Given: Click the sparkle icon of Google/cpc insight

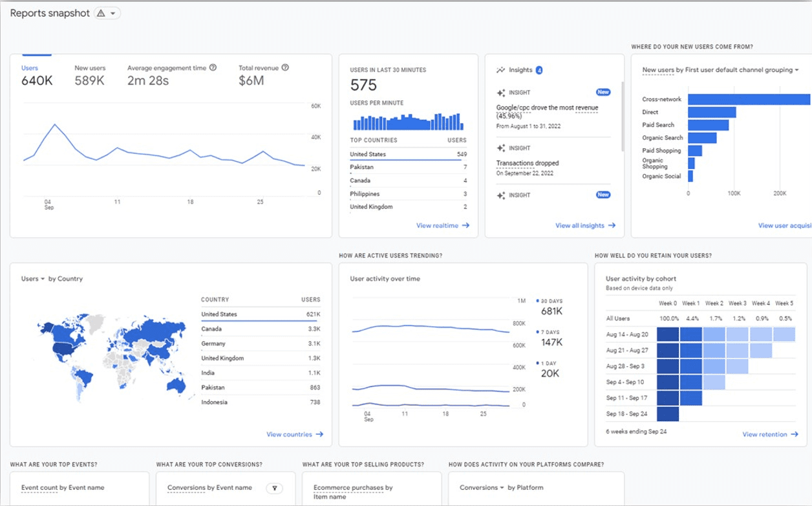Looking at the screenshot, I should click(500, 93).
